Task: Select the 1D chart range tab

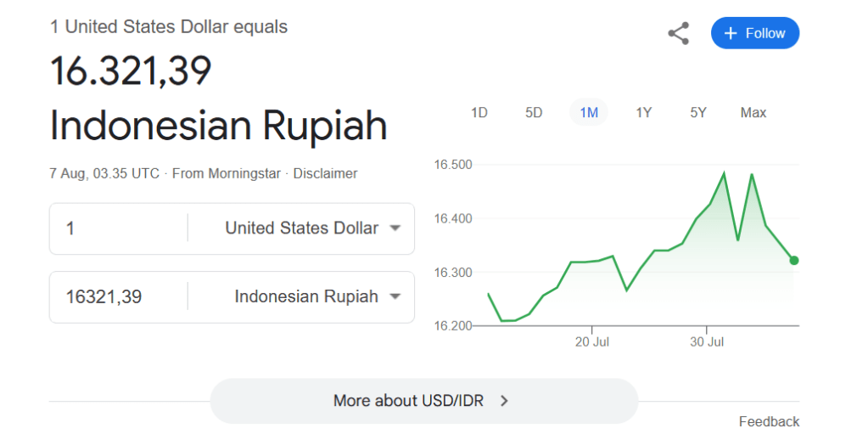Action: [479, 112]
